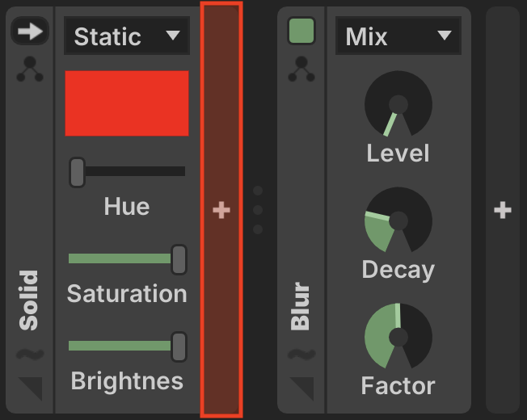The image size is (527, 420).
Task: Open the Mix blend mode dropdown
Action: click(398, 36)
